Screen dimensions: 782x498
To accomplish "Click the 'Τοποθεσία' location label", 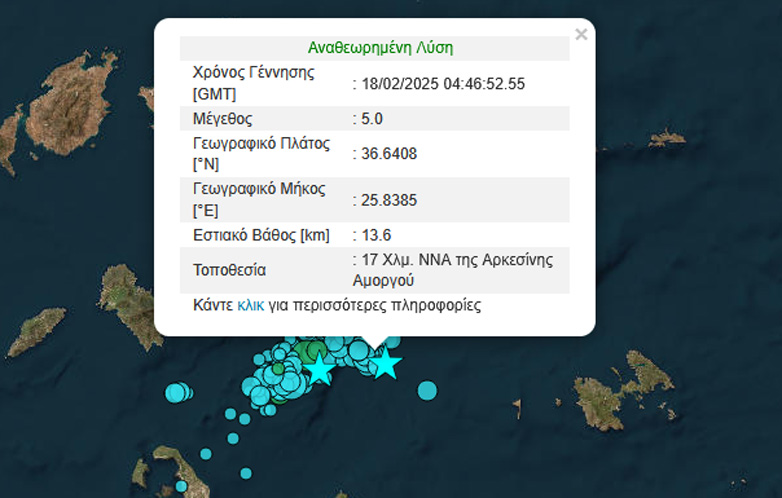I will click(x=229, y=270).
